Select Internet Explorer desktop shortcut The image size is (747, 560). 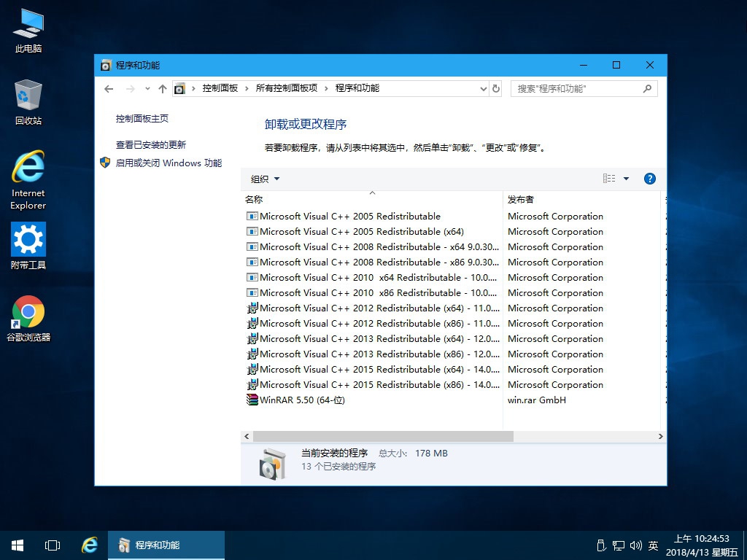click(x=28, y=181)
